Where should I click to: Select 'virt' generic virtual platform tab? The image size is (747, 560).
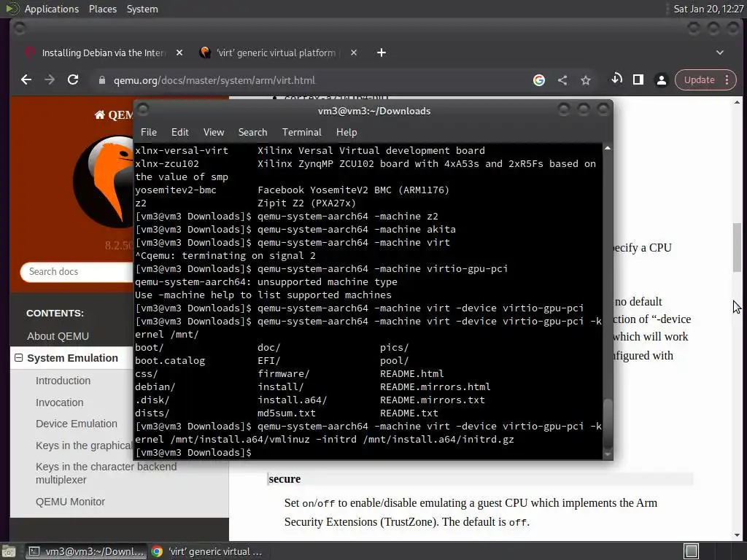click(276, 52)
